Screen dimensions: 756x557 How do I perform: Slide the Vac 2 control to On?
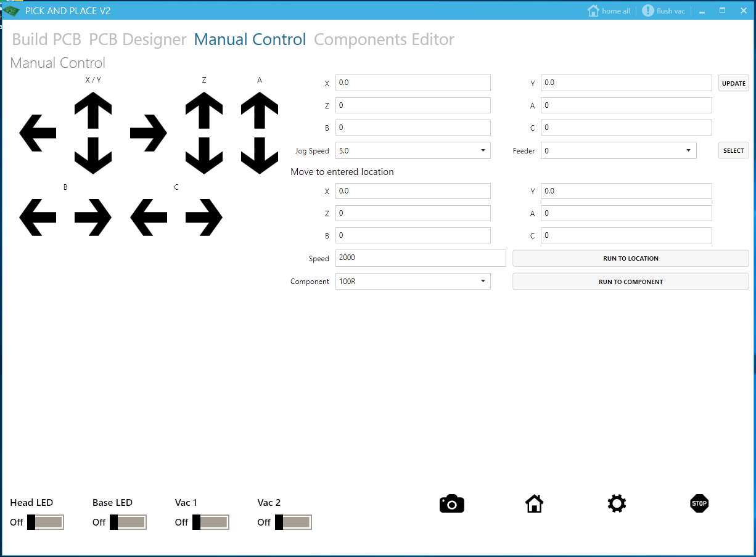click(x=294, y=522)
